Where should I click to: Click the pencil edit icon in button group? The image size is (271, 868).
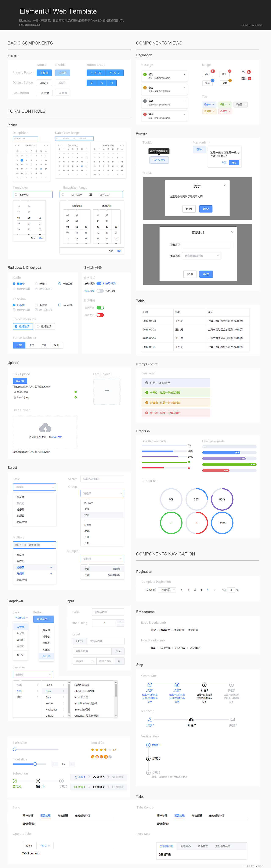91,82
